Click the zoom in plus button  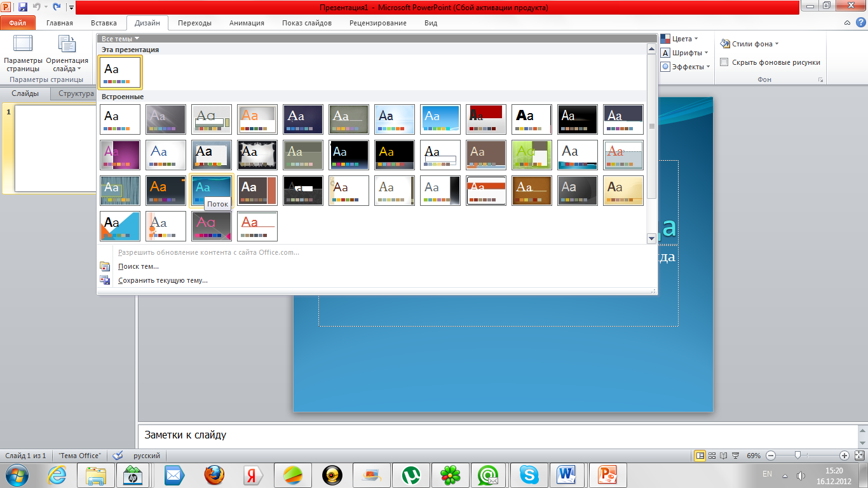844,456
